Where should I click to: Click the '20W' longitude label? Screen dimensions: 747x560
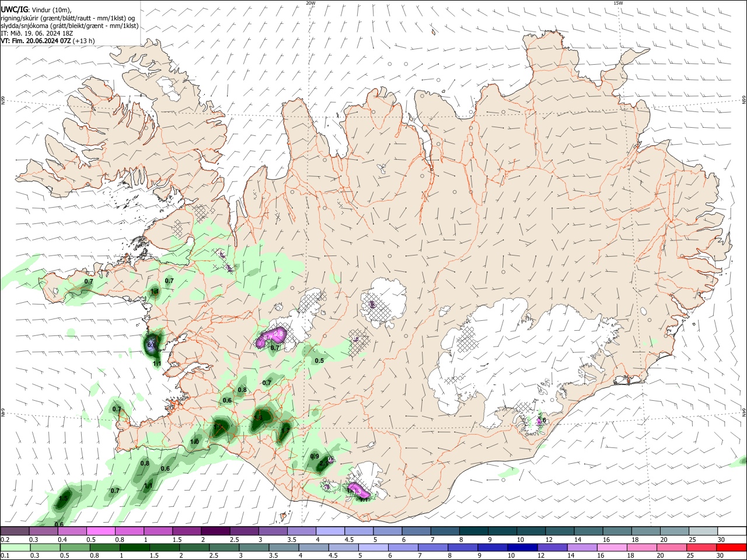click(x=310, y=3)
